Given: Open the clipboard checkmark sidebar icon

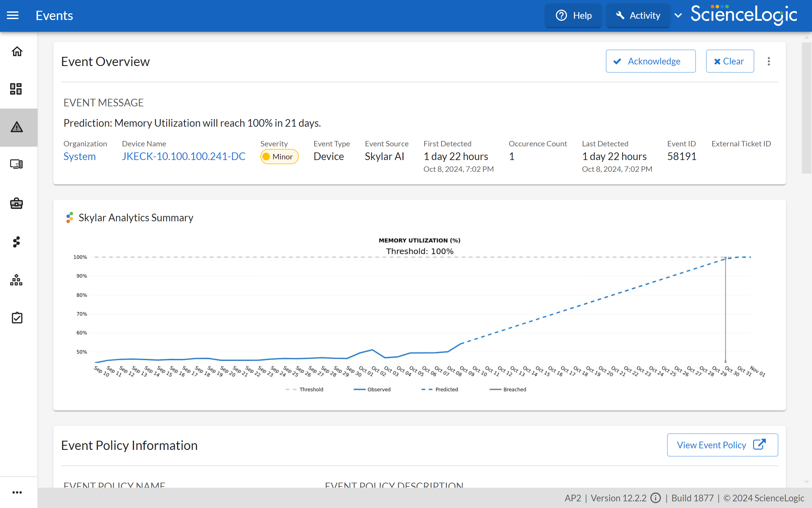Looking at the screenshot, I should 17,317.
